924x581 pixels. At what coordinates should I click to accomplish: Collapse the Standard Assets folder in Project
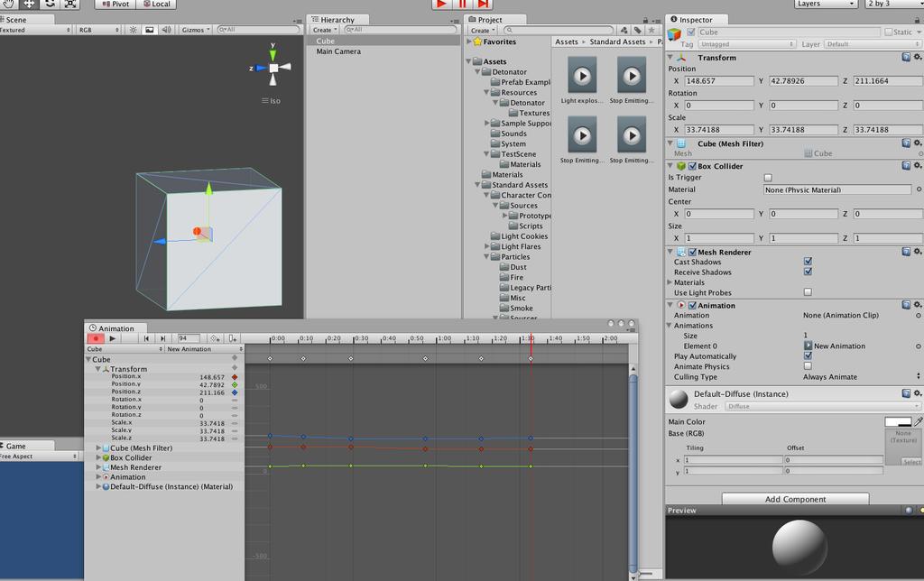[477, 184]
